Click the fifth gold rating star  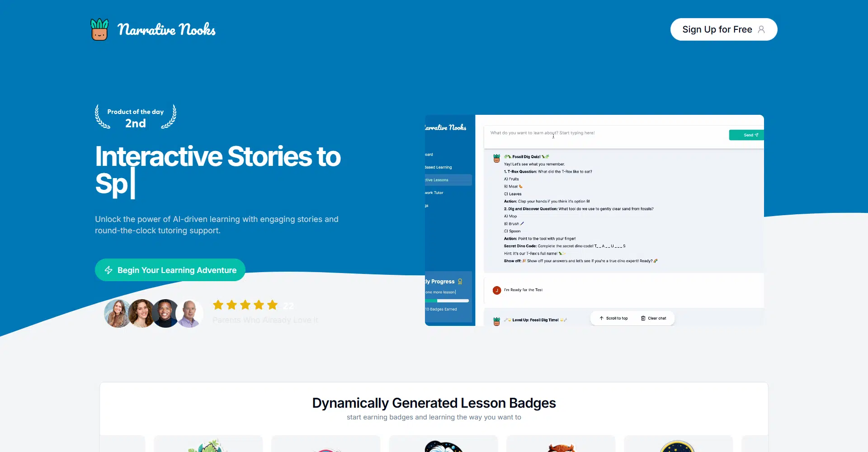[272, 305]
